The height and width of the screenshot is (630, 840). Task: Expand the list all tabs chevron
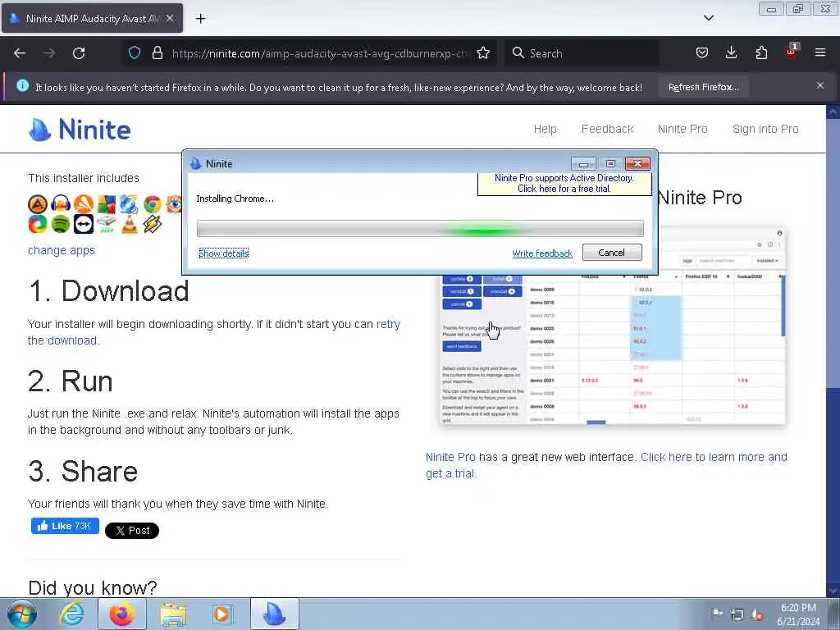coord(709,18)
